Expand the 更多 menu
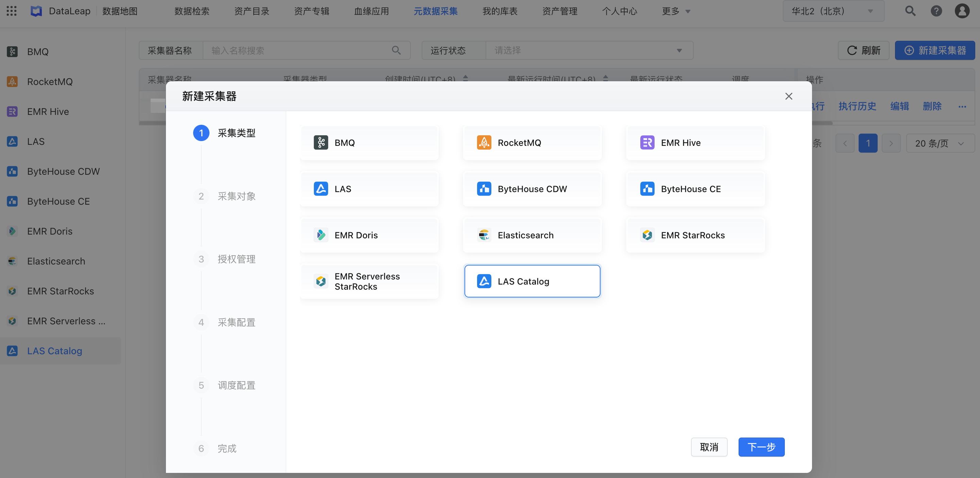The image size is (980, 478). point(676,11)
